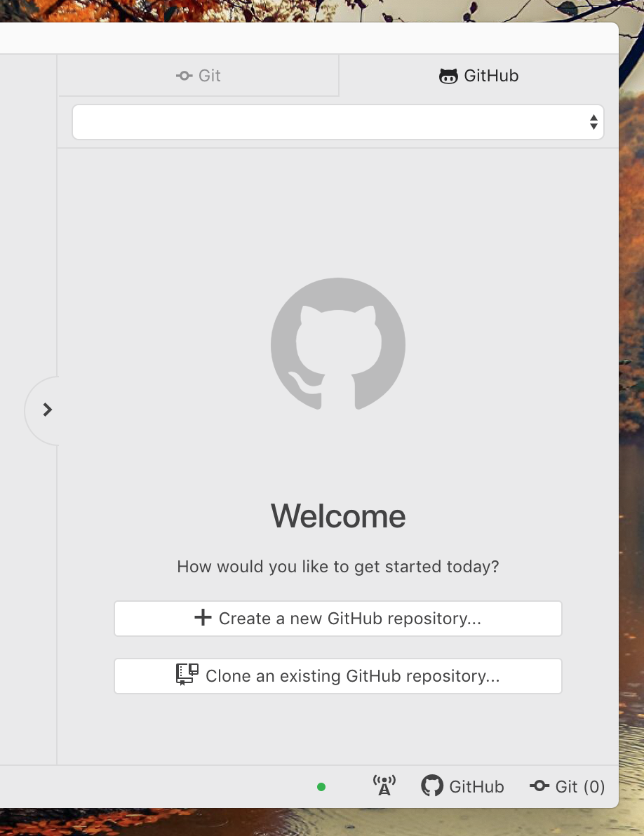Clone an existing GitHub repository
The height and width of the screenshot is (836, 644).
point(338,676)
